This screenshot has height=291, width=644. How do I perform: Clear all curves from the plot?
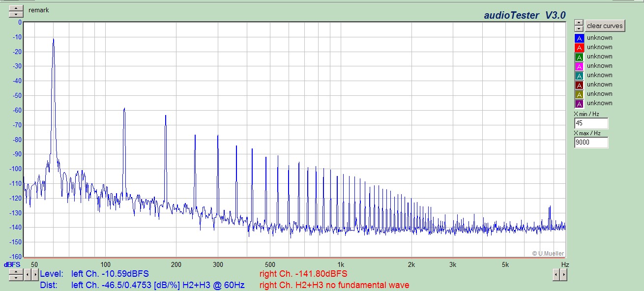[x=605, y=26]
